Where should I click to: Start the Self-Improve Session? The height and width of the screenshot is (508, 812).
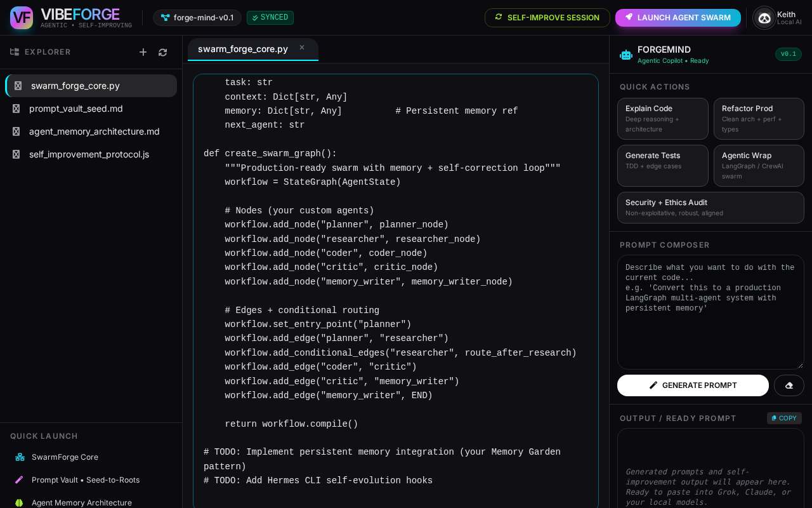pyautogui.click(x=547, y=18)
